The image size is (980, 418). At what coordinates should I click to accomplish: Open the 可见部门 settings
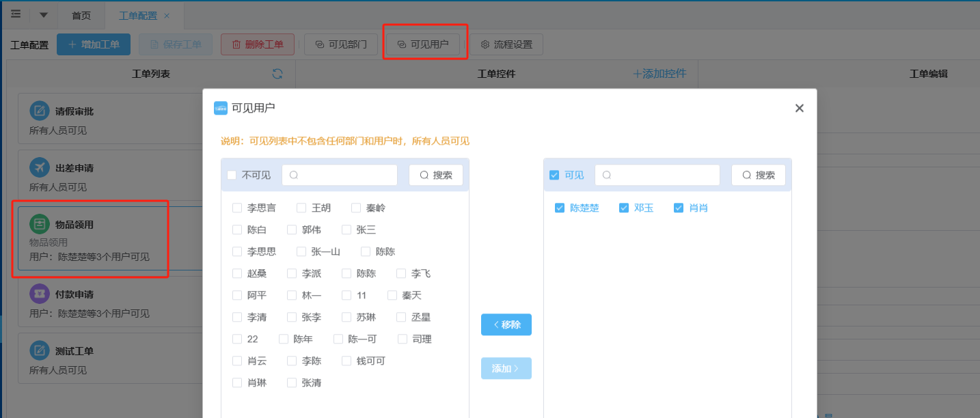click(341, 44)
